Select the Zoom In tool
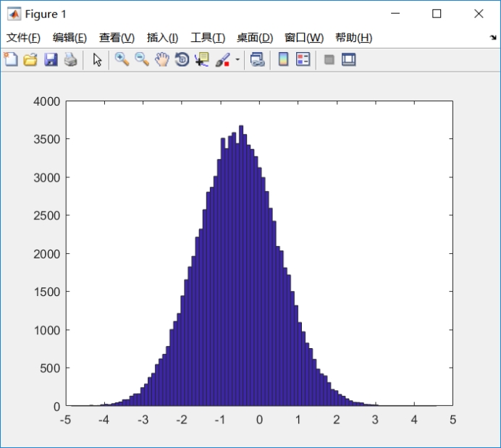Viewport: 501px width, 448px height. pos(122,60)
